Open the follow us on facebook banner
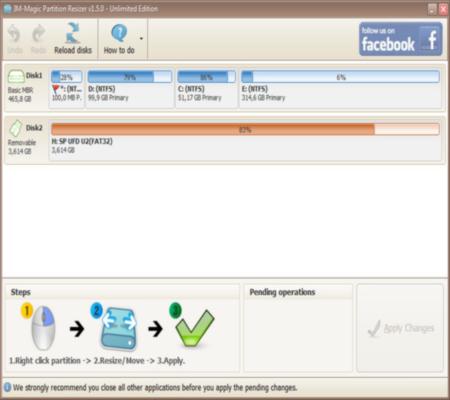 (x=401, y=39)
